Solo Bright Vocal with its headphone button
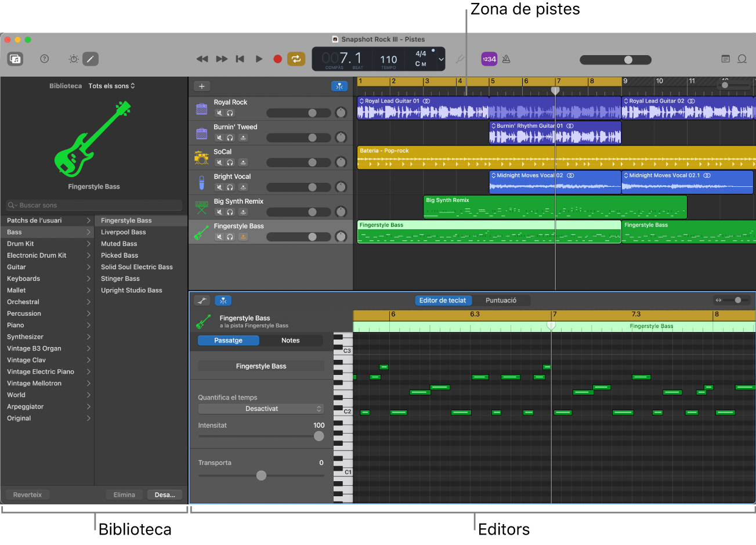The height and width of the screenshot is (545, 756). point(230,187)
